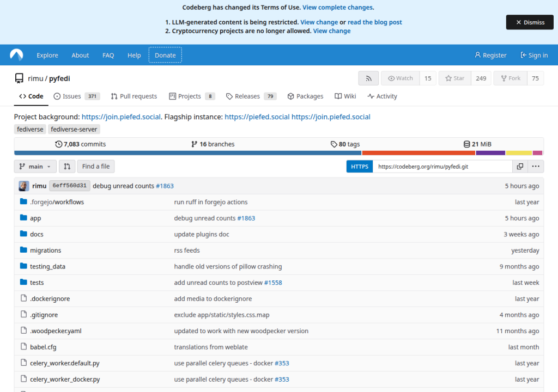Dismiss the Terms of Use banner
This screenshot has height=392, width=558.
pyautogui.click(x=530, y=22)
